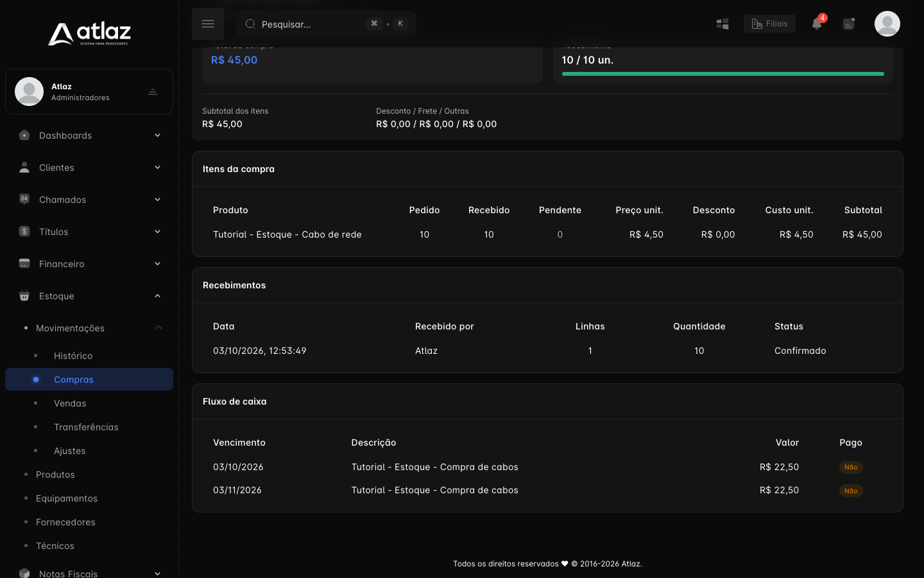Open the Transferências menu item
This screenshot has height=578, width=924.
(86, 427)
